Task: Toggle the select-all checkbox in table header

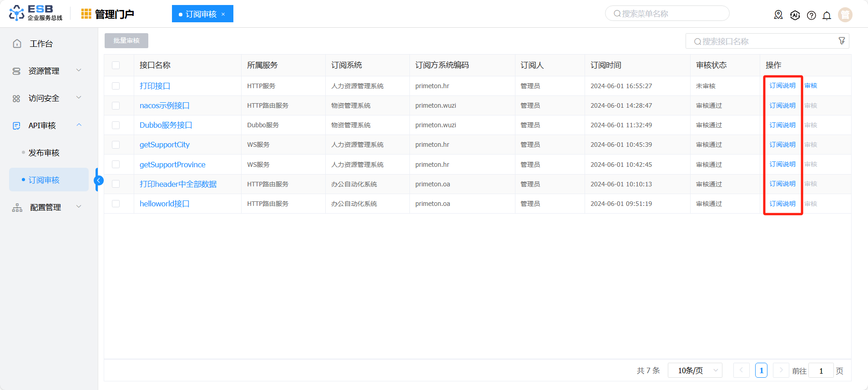Action: pos(116,65)
